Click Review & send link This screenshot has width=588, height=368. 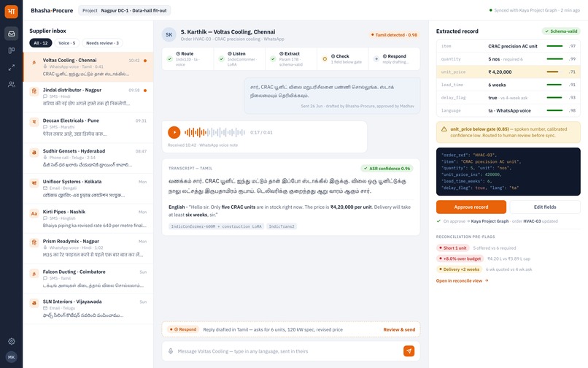tap(399, 330)
